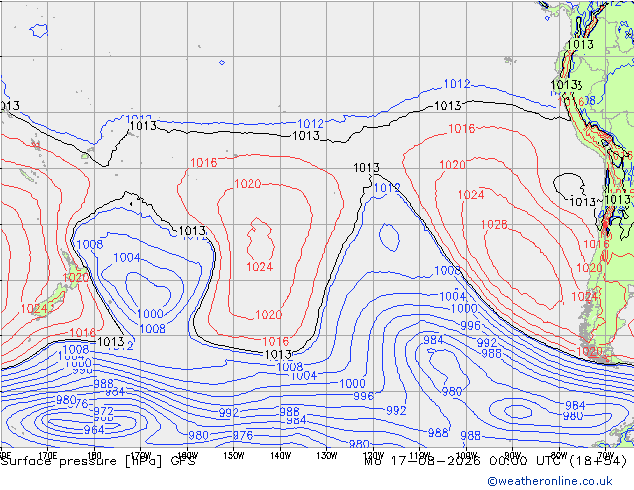Click the 984 label above the 980 low in the southeast
The width and height of the screenshot is (634, 490).
[433, 340]
